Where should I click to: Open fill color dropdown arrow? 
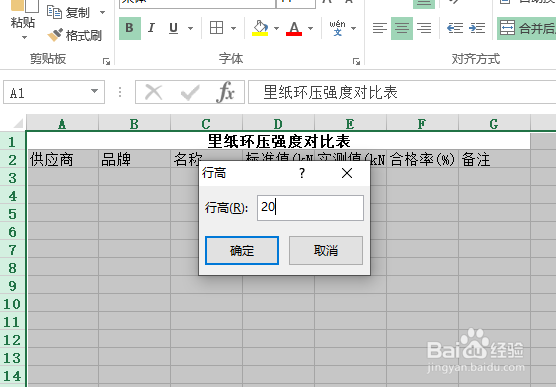(277, 28)
